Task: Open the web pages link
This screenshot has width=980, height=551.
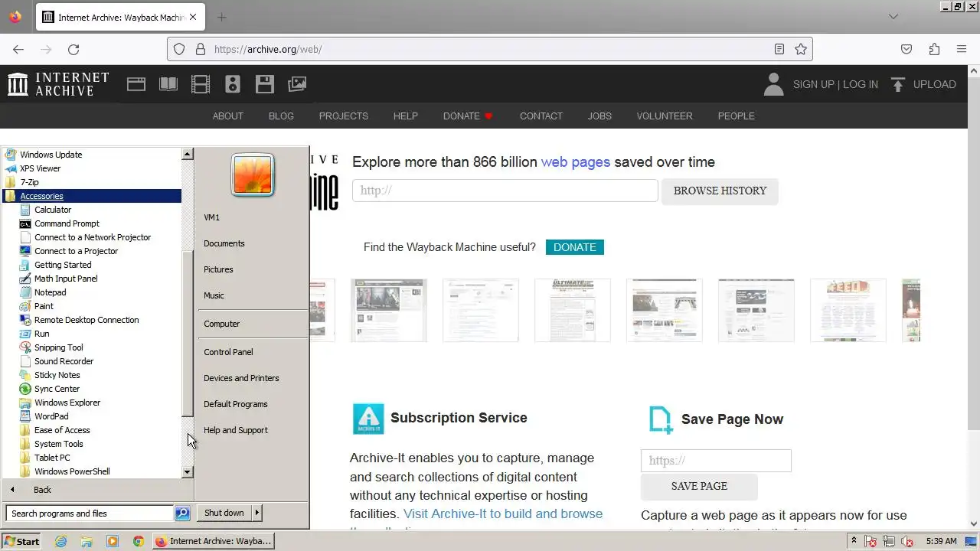Action: (x=576, y=162)
